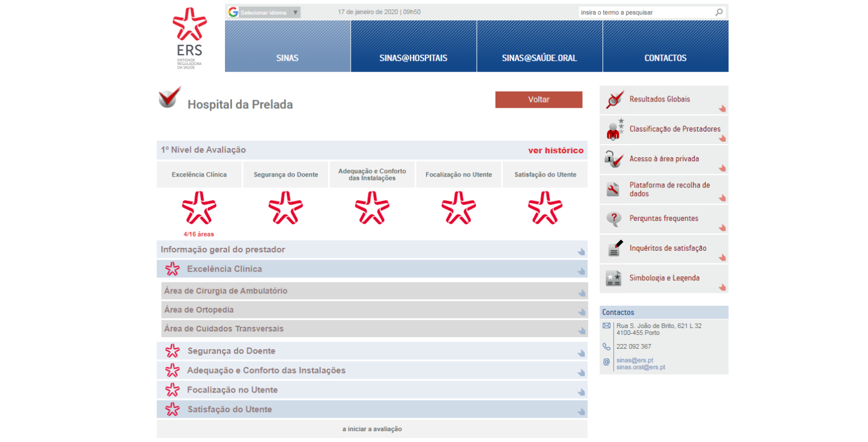This screenshot has width=868, height=442.
Task: Select Adequação e Conforto das Instalações header
Action: (x=372, y=174)
